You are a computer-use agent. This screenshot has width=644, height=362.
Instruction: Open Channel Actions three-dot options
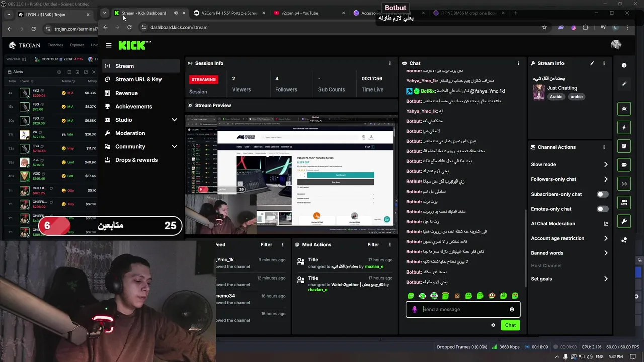pos(604,147)
